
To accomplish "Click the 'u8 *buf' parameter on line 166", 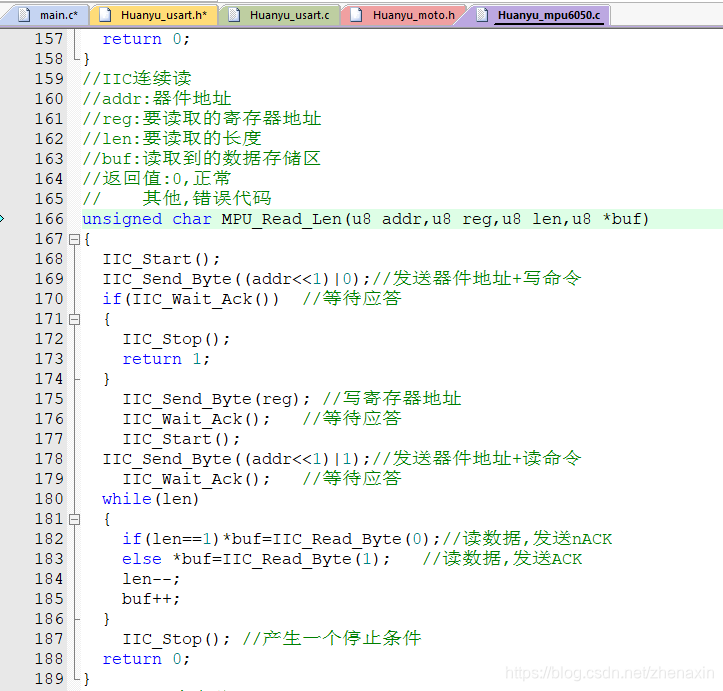I will point(606,219).
